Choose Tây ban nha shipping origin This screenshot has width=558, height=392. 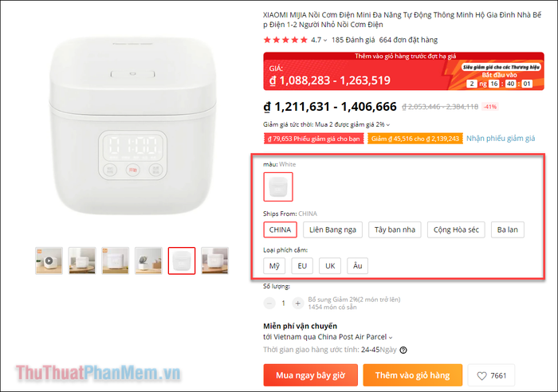(395, 229)
